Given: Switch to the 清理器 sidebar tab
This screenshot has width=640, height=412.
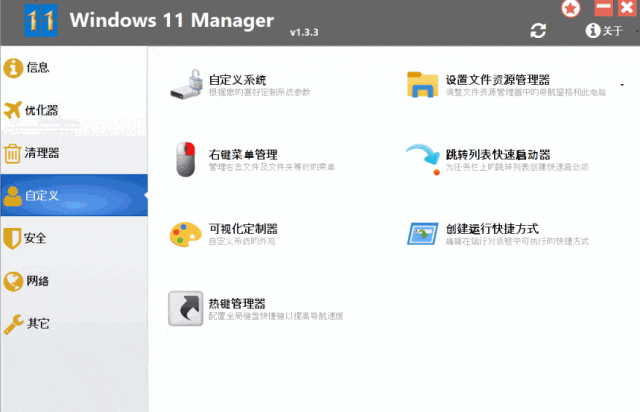Looking at the screenshot, I should [x=74, y=153].
